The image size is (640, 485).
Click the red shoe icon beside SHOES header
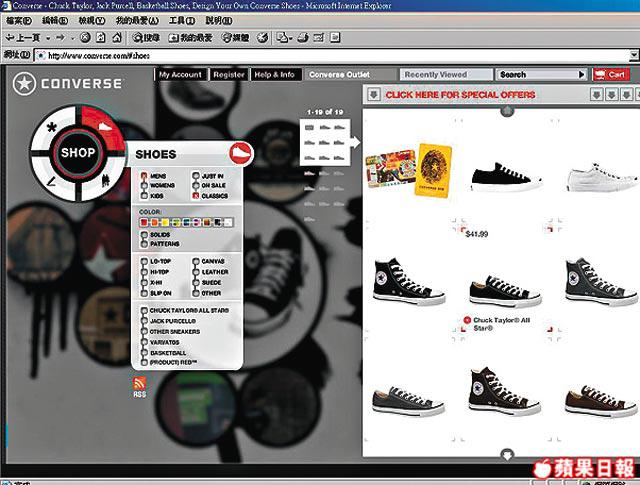[x=241, y=154]
